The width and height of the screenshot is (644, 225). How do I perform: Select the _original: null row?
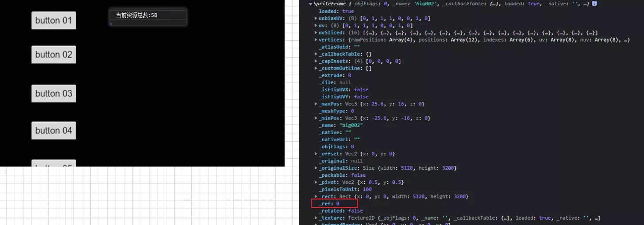[340, 161]
